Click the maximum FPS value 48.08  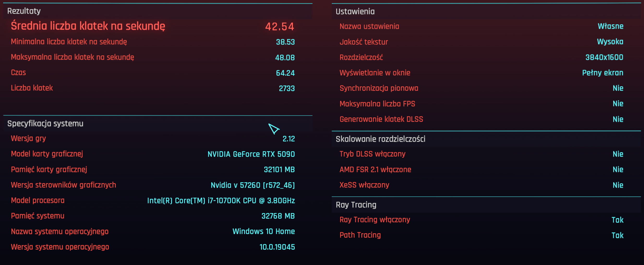coord(285,57)
